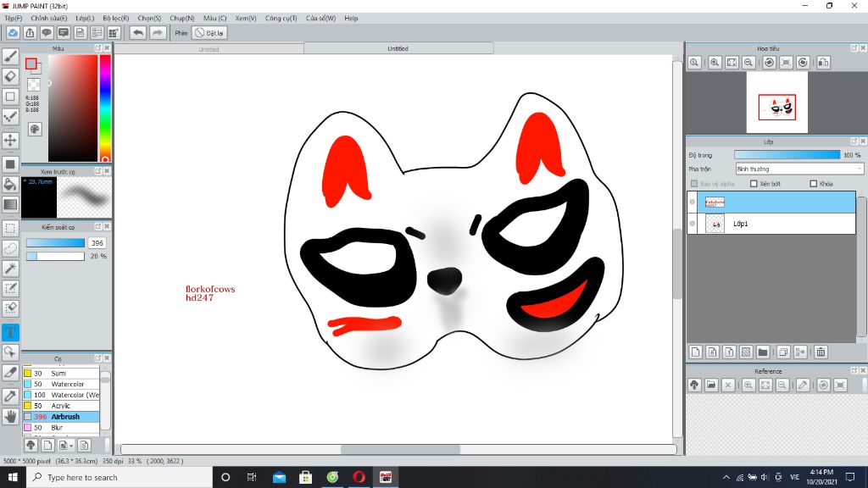Image resolution: width=868 pixels, height=488 pixels.
Task: Select the Acrylic brush entry
Action: point(61,406)
